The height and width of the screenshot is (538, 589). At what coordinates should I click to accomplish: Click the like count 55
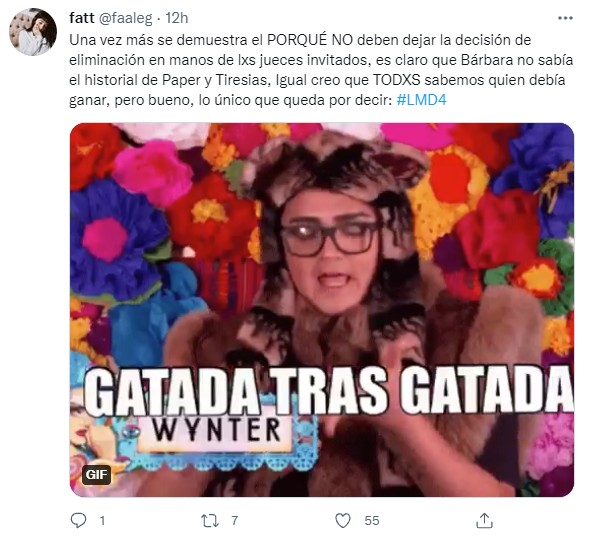pyautogui.click(x=372, y=521)
